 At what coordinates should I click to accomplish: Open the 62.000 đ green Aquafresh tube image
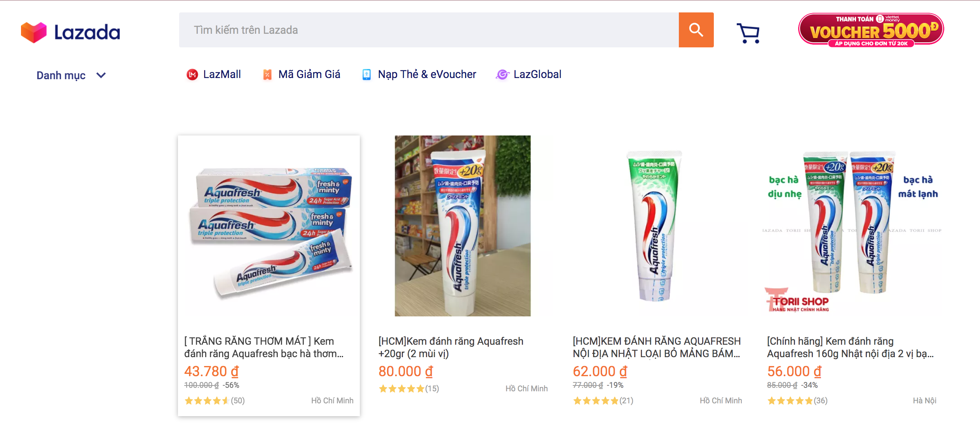655,226
